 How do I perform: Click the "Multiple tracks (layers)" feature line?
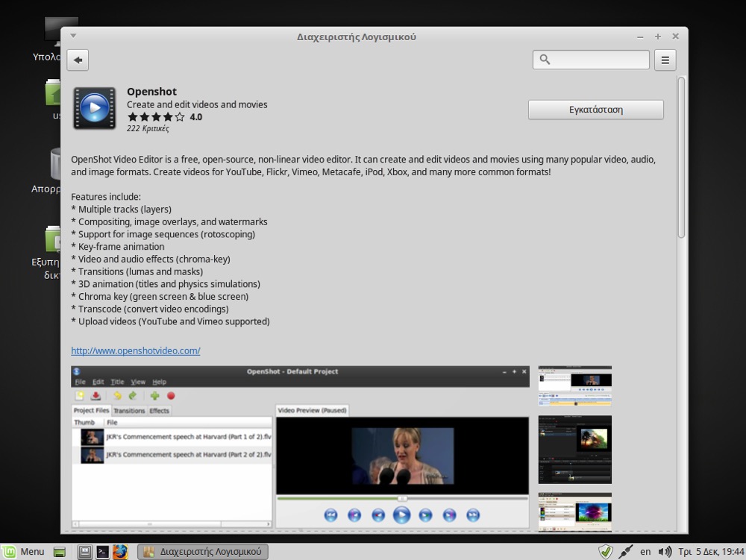coord(122,210)
